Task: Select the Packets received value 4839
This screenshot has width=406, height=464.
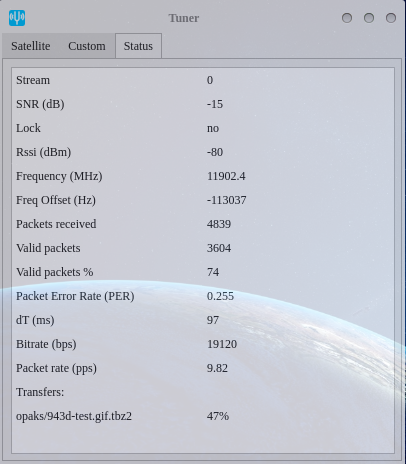Action: pos(219,224)
